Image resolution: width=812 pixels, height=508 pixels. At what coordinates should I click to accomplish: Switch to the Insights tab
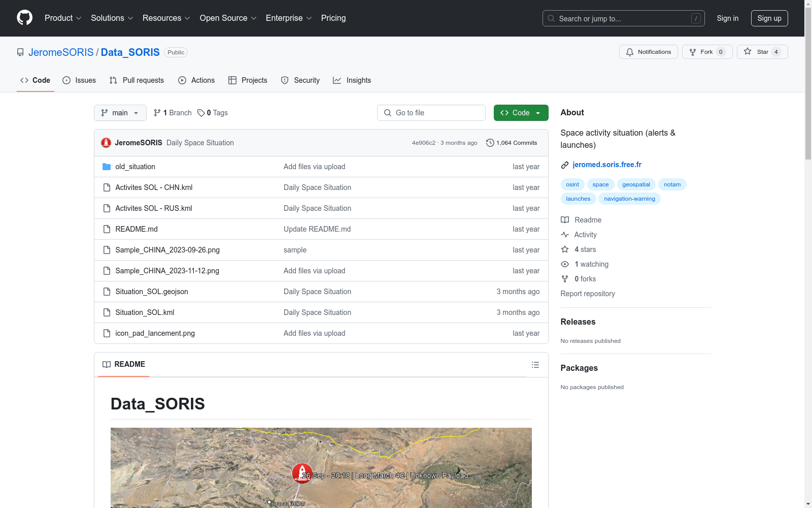coord(352,80)
